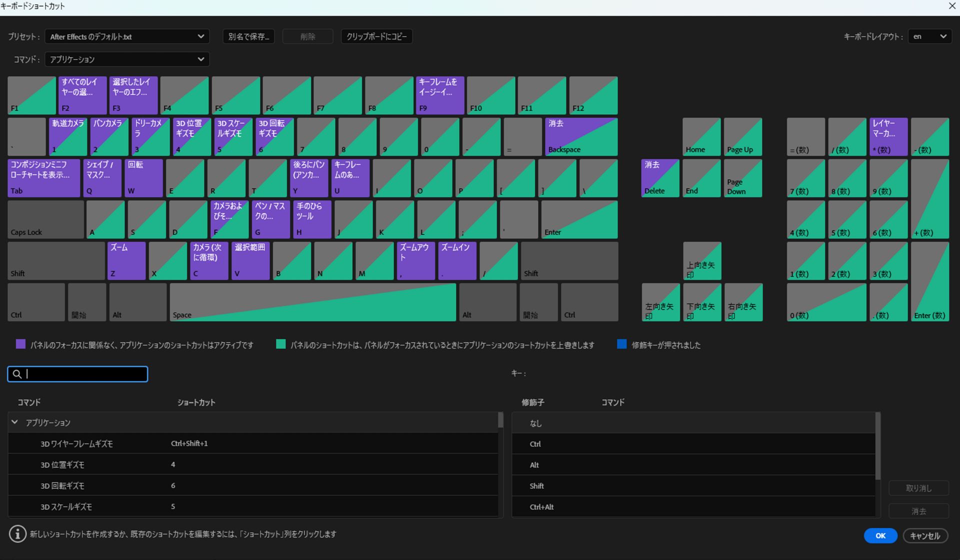The width and height of the screenshot is (960, 560).
Task: Select the 1 key assigned to 軌道カメラ
Action: click(67, 136)
